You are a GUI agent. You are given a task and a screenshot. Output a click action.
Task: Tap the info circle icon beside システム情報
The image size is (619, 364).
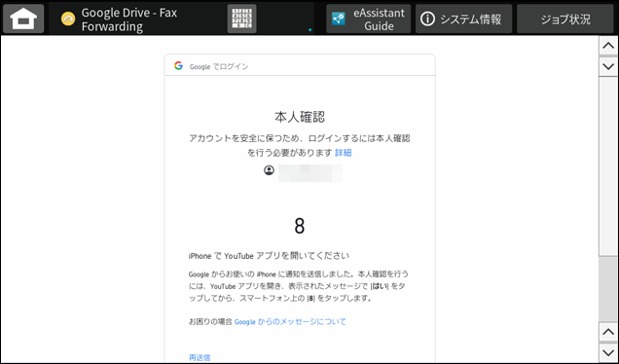click(x=427, y=18)
